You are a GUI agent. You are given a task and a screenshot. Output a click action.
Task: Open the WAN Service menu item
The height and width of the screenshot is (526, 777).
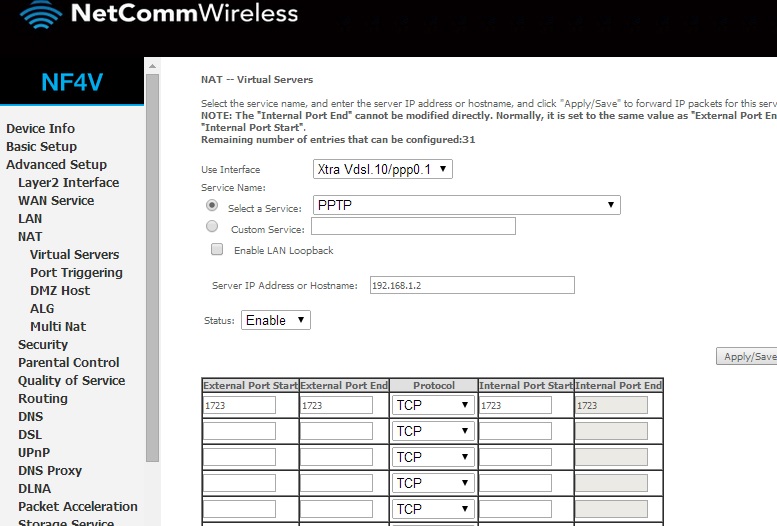point(56,200)
